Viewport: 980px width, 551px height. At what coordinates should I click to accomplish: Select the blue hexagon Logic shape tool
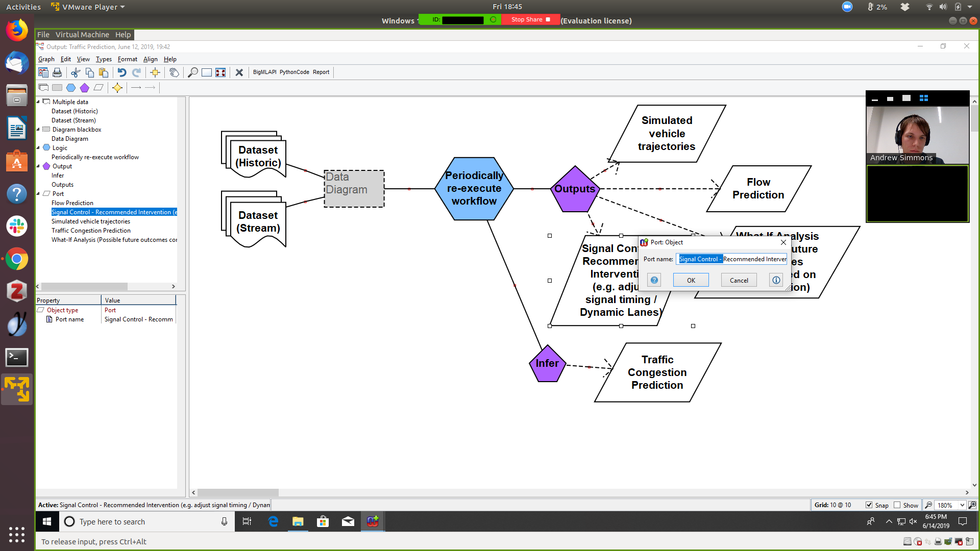click(71, 88)
